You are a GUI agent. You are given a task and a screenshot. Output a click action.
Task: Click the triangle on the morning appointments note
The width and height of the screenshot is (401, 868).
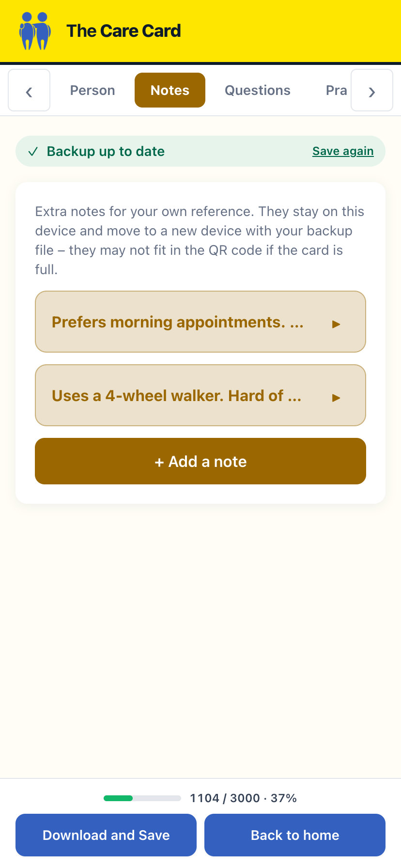336,324
